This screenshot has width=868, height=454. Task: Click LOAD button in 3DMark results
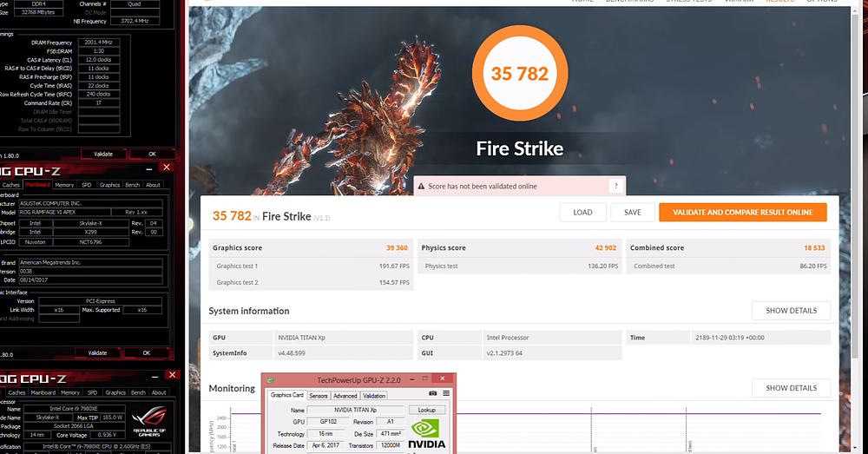click(x=583, y=213)
